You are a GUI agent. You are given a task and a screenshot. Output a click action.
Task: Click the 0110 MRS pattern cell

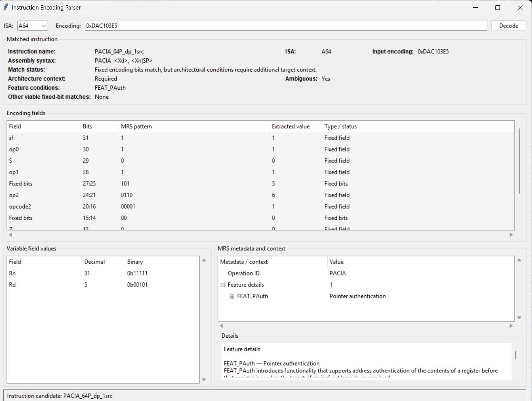pyautogui.click(x=127, y=195)
